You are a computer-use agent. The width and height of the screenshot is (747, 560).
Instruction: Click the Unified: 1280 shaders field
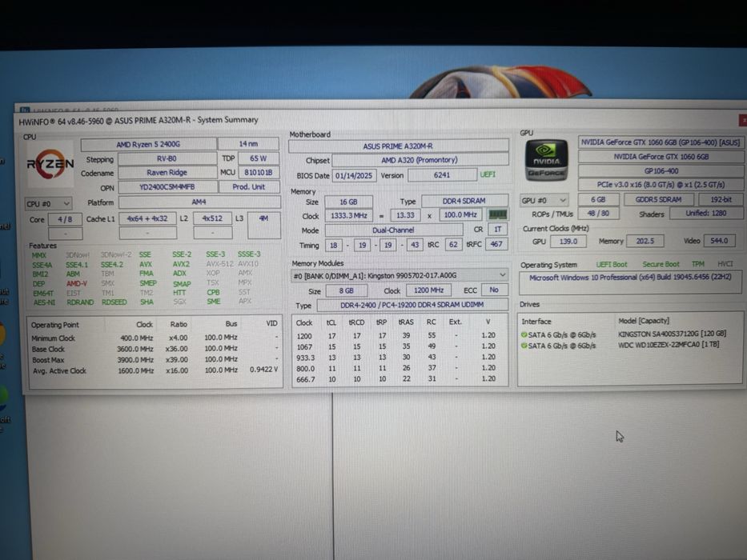[x=706, y=214]
